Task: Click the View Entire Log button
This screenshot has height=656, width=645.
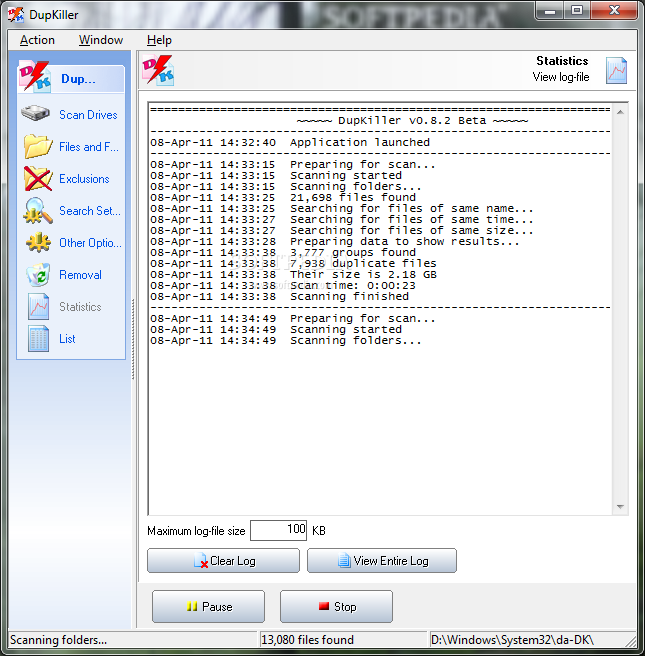Action: click(382, 561)
